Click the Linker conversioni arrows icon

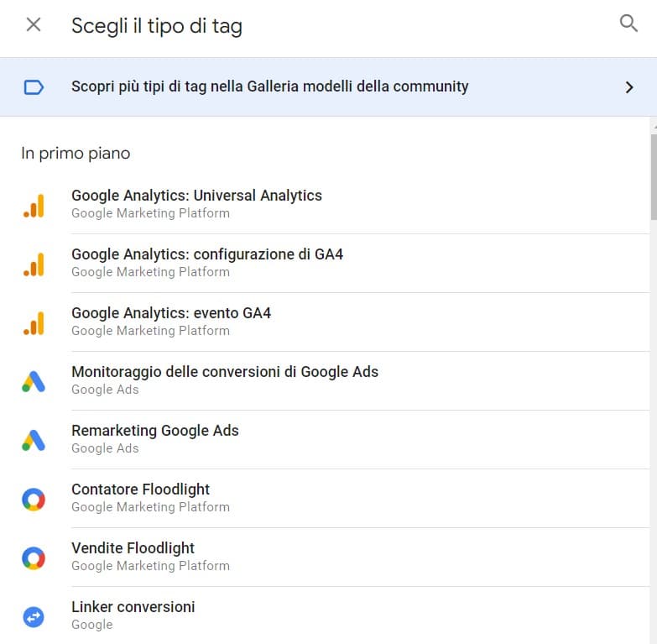[34, 616]
